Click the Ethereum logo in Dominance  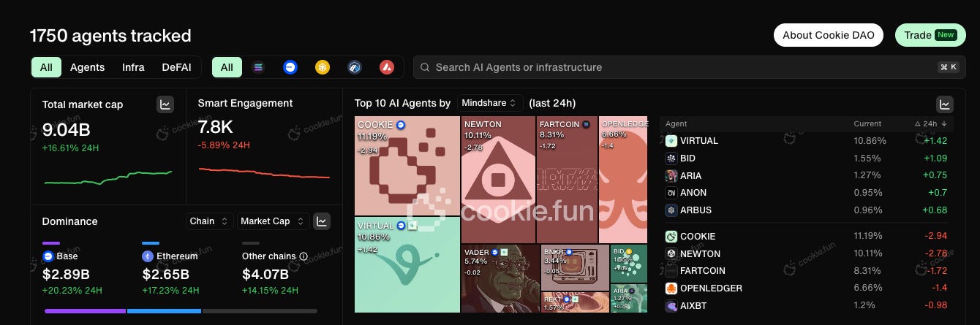click(147, 256)
